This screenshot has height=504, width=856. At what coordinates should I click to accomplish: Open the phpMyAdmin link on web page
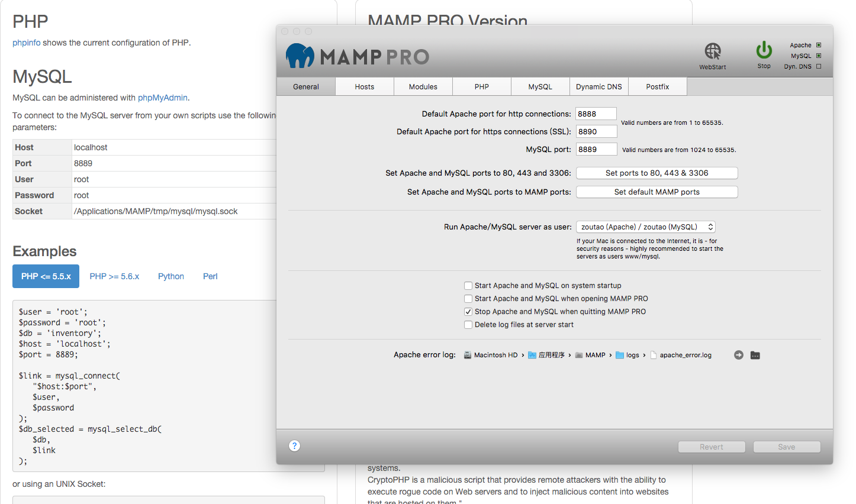pyautogui.click(x=163, y=98)
